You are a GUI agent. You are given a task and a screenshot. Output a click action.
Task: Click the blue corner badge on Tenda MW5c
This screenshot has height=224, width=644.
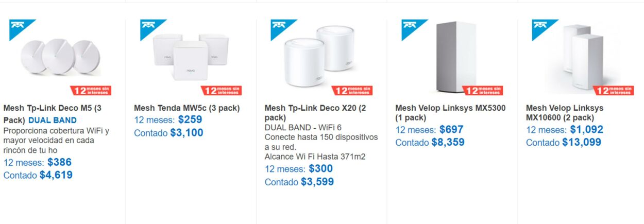150,27
